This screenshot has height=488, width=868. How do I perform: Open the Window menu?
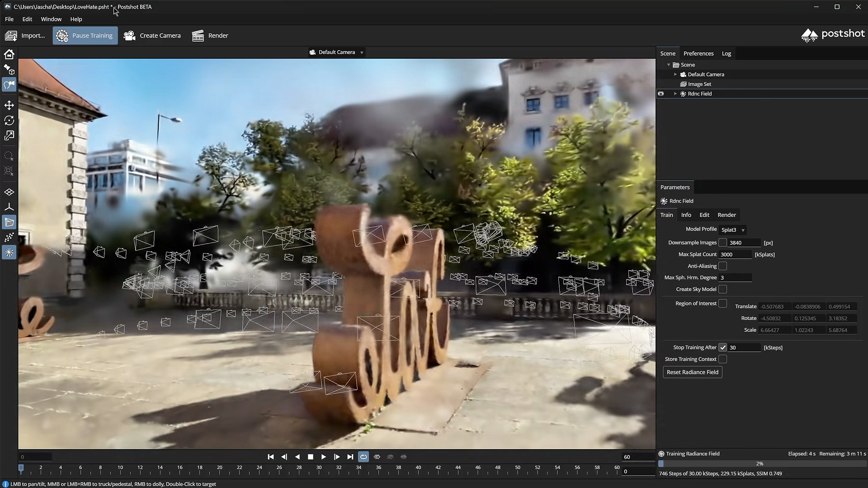pyautogui.click(x=51, y=19)
